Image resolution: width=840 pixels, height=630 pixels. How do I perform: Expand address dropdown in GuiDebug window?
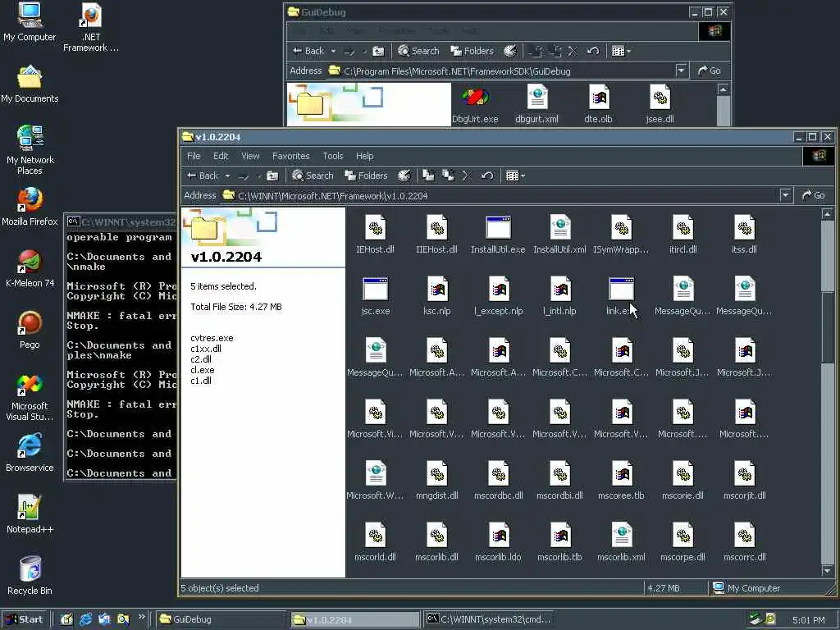coord(681,71)
